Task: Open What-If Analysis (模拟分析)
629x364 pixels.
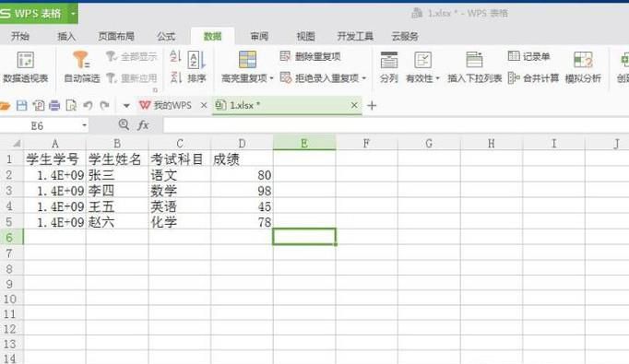Action: click(x=583, y=67)
